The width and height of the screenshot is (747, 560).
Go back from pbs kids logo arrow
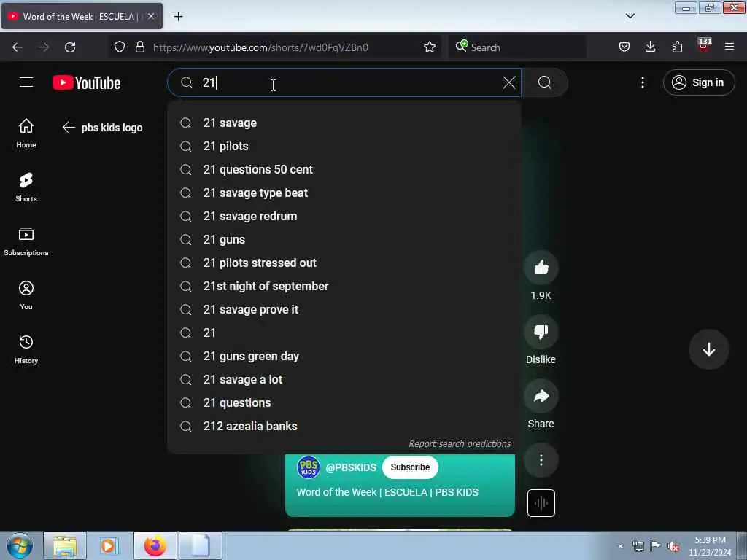click(x=69, y=127)
